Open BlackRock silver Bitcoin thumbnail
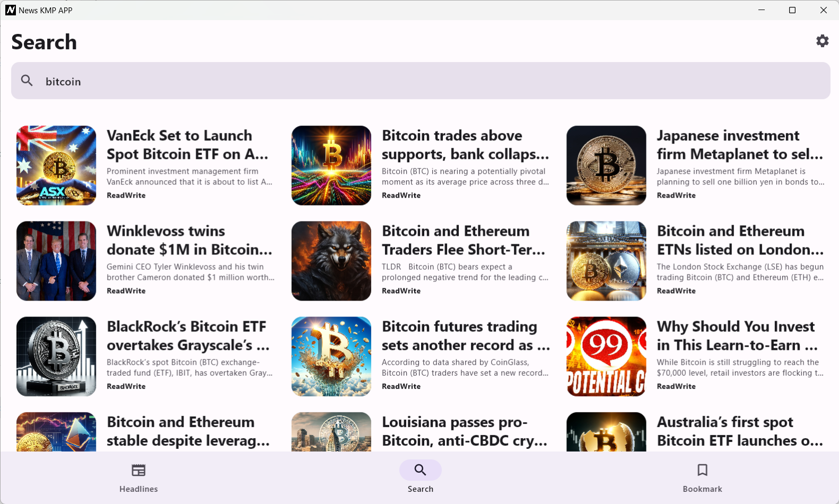Image resolution: width=839 pixels, height=504 pixels. coord(56,356)
